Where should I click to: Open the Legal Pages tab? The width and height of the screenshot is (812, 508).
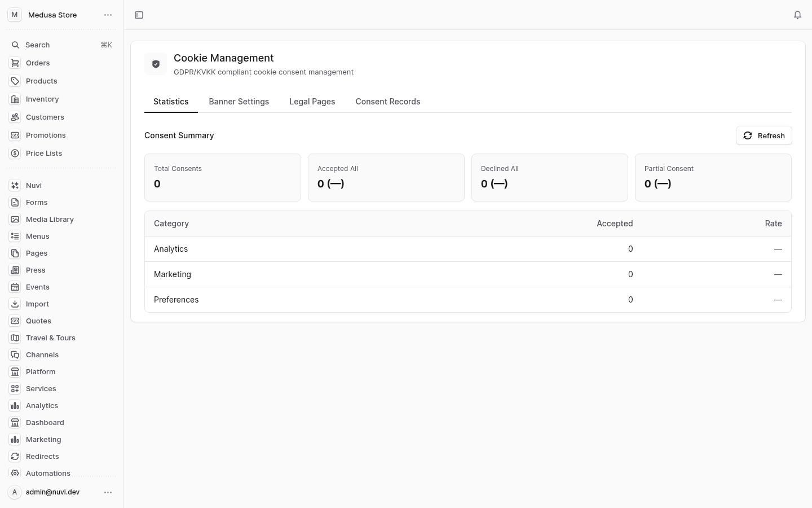tap(312, 102)
